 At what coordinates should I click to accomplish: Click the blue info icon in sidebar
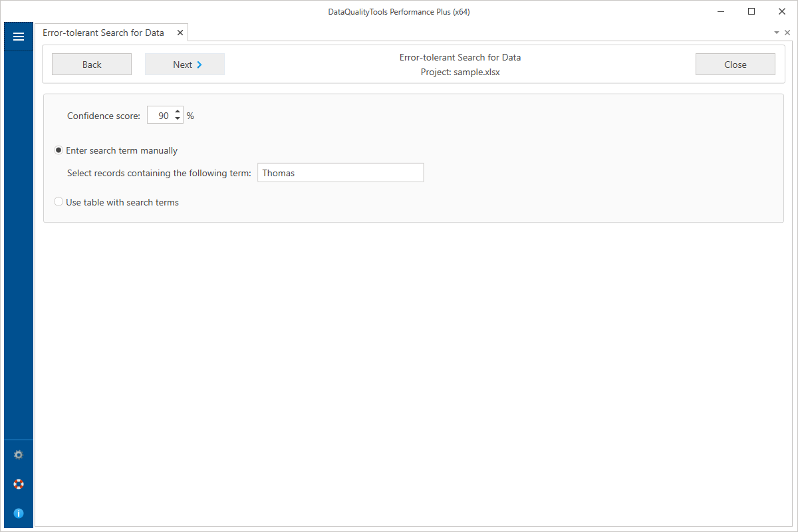click(x=18, y=513)
